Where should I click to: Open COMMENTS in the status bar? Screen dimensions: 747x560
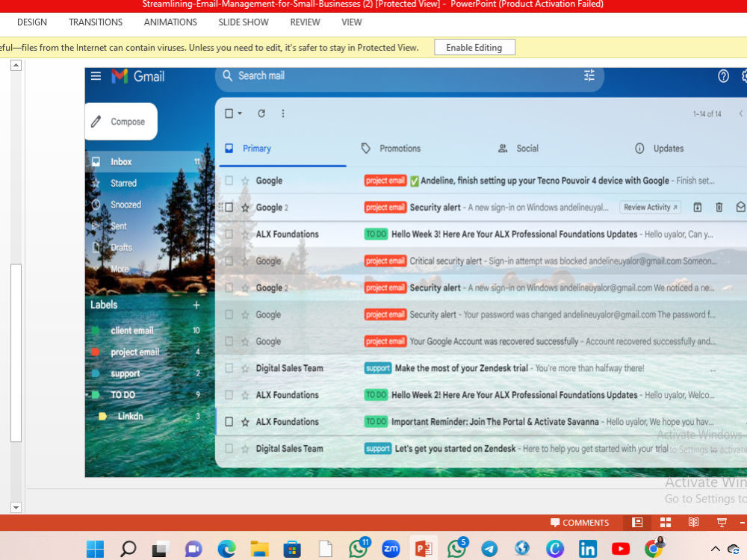pyautogui.click(x=580, y=523)
